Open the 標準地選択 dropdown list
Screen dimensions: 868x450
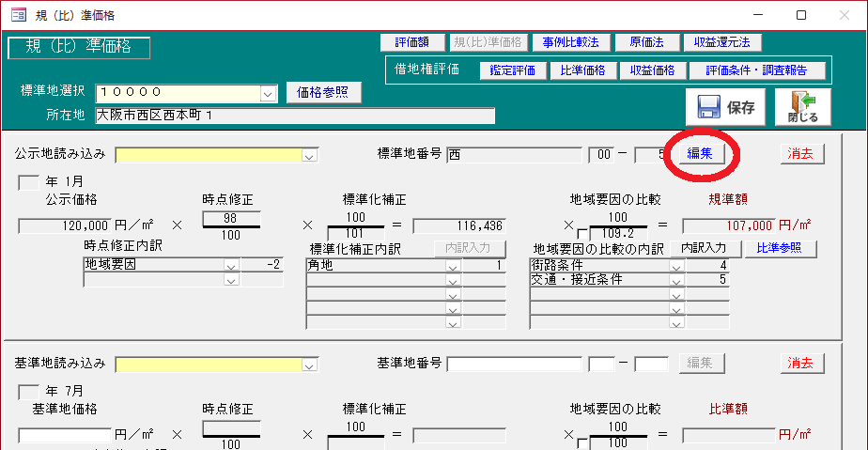[x=267, y=92]
